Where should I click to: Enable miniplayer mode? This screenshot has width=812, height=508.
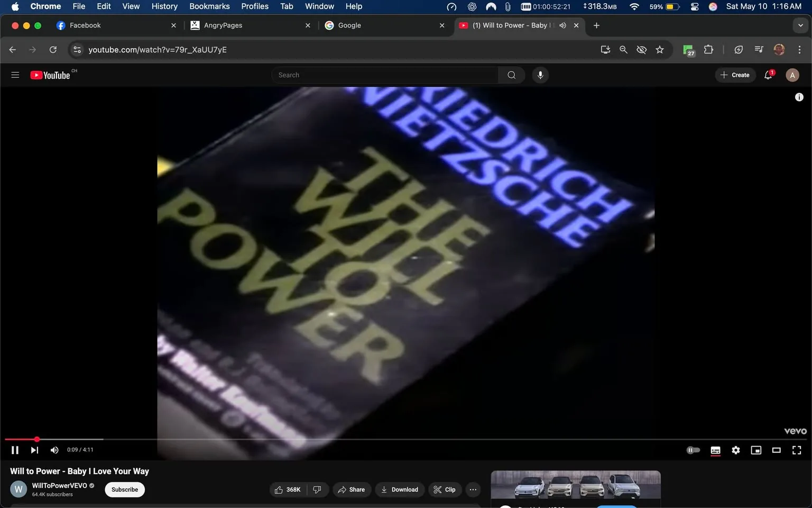776,450
